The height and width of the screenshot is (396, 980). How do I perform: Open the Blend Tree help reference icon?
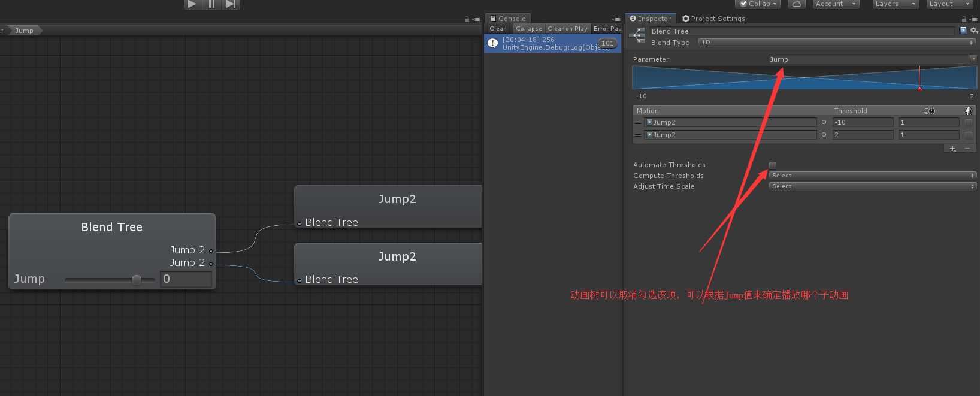tap(963, 31)
